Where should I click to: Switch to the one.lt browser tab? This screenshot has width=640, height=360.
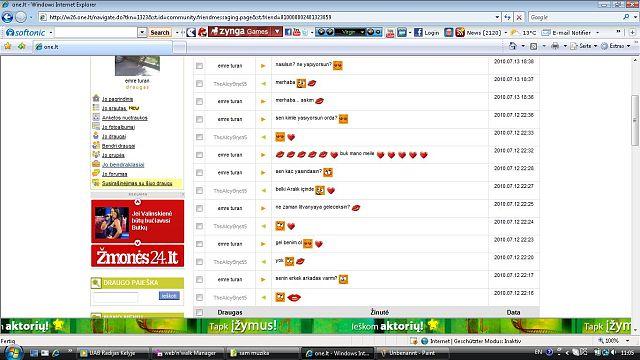102,47
